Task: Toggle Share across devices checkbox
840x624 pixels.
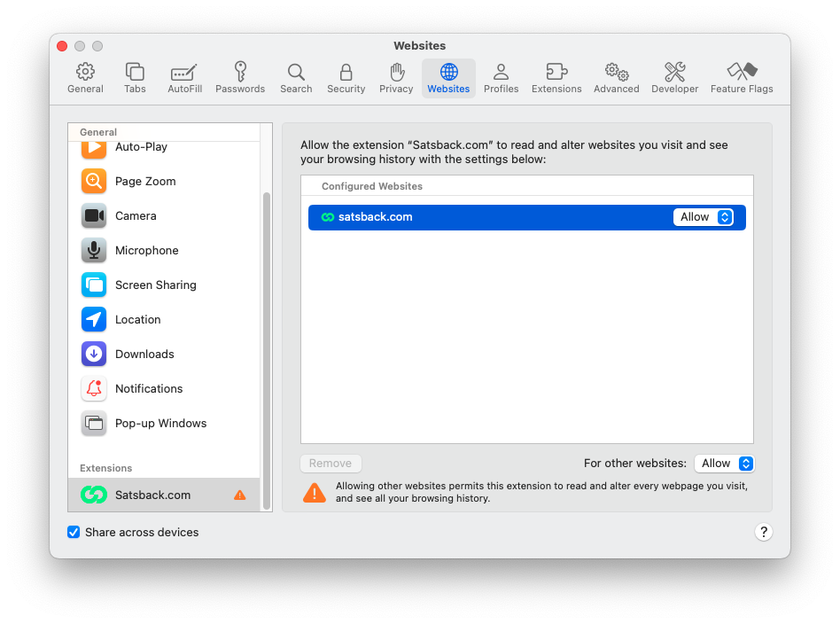Action: click(x=74, y=532)
